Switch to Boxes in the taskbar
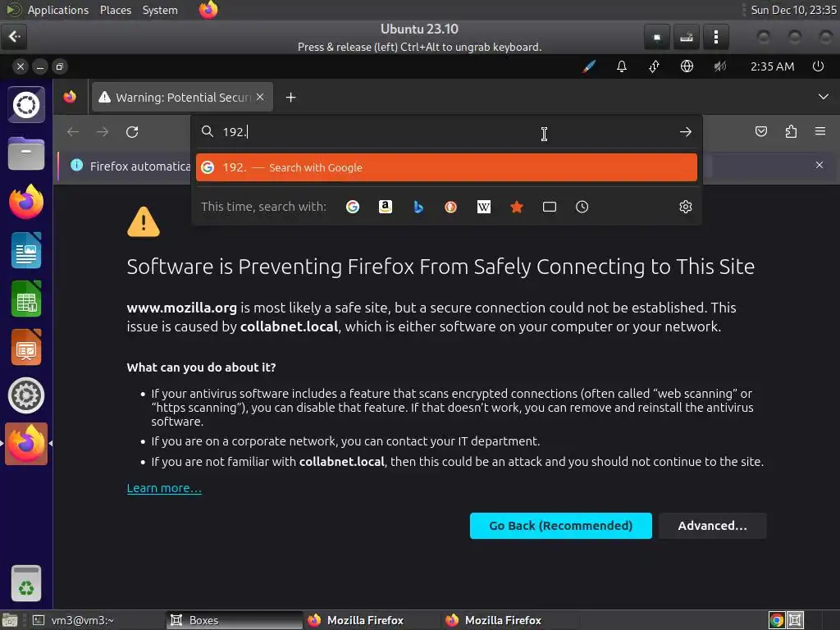Image resolution: width=840 pixels, height=630 pixels. click(x=234, y=620)
